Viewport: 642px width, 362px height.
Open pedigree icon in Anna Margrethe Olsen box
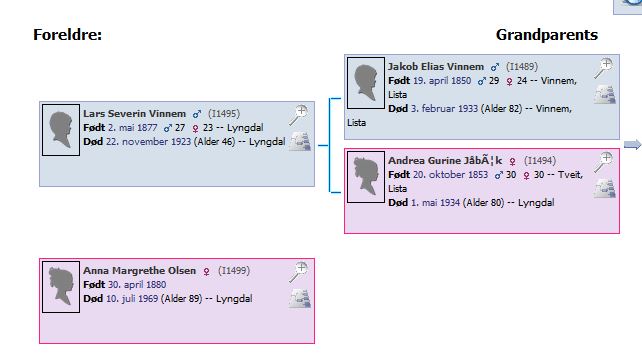point(300,299)
